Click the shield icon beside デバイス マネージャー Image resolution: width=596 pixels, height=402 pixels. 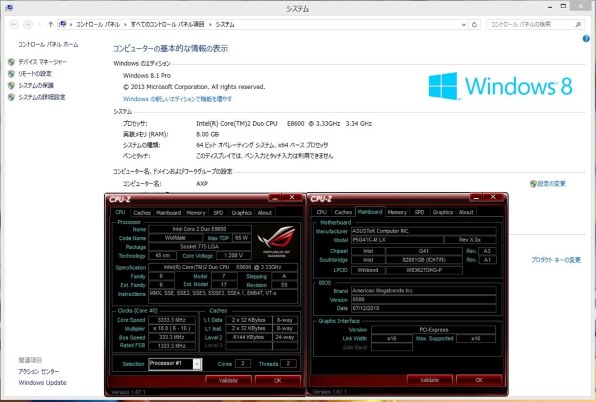click(11, 62)
